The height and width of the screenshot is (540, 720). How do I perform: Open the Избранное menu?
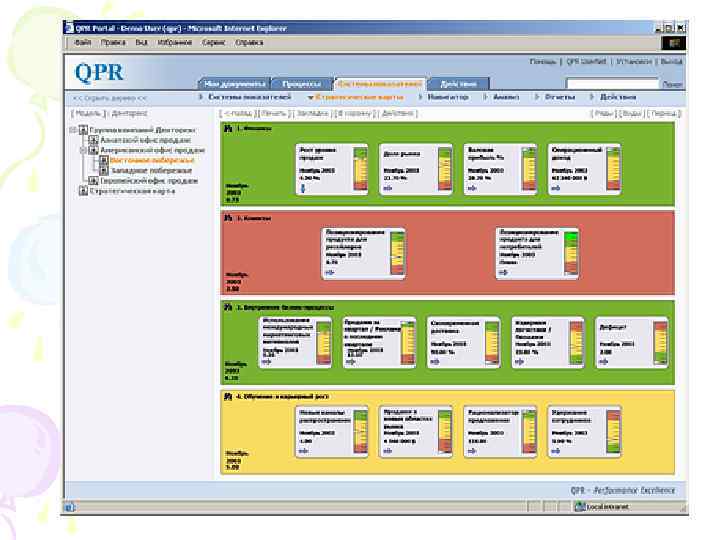(x=174, y=43)
